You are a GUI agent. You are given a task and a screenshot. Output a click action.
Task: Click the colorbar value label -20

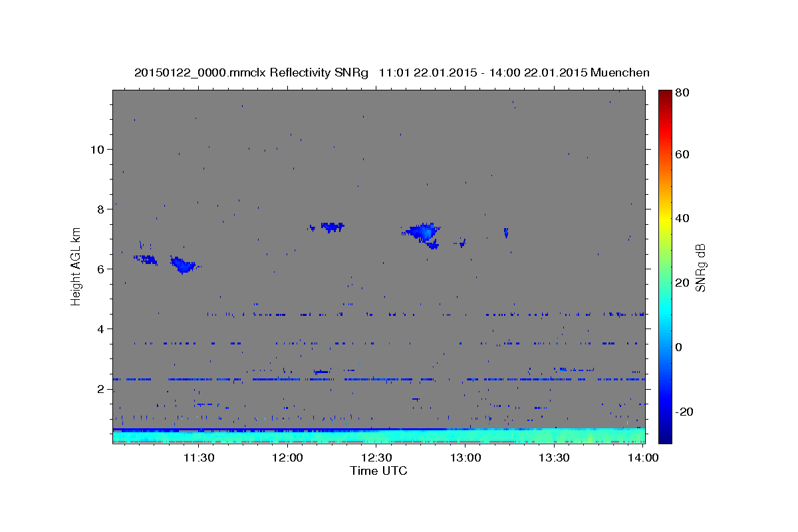(684, 412)
